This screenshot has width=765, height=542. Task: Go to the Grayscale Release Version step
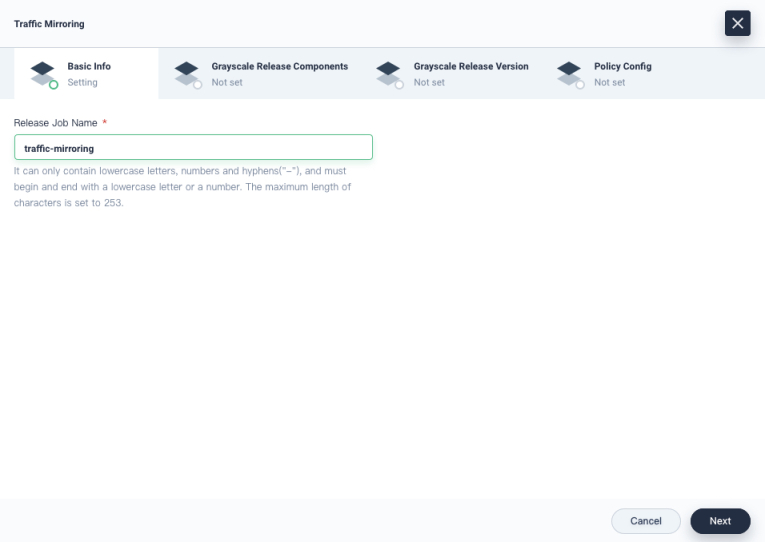[470, 67]
